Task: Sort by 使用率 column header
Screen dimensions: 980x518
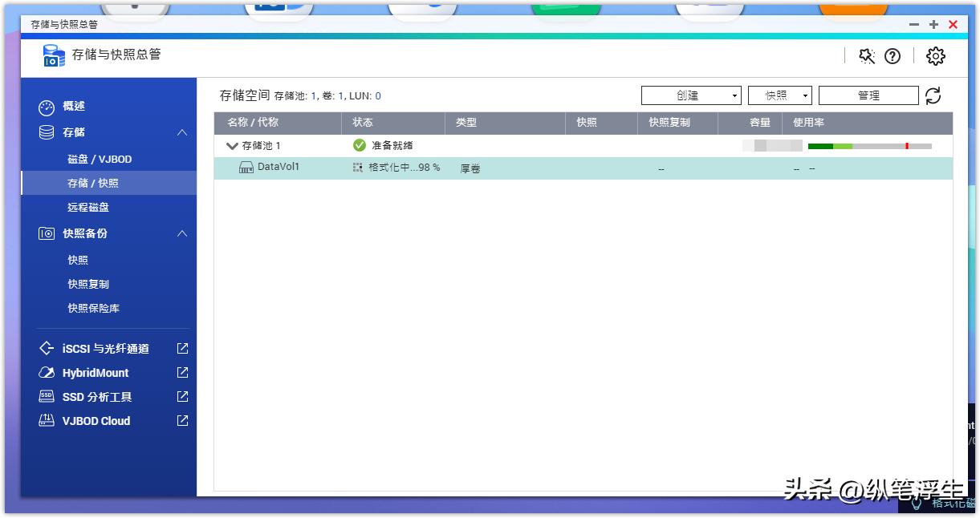Action: coord(808,123)
